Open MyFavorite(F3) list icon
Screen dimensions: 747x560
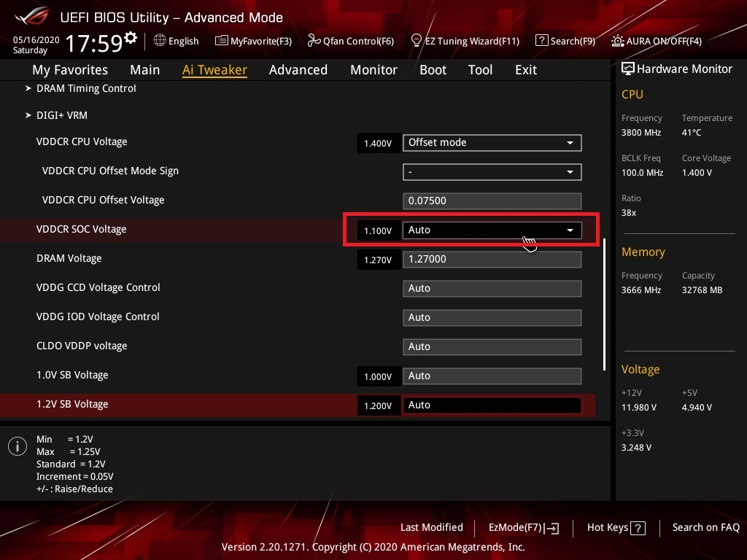[x=222, y=41]
